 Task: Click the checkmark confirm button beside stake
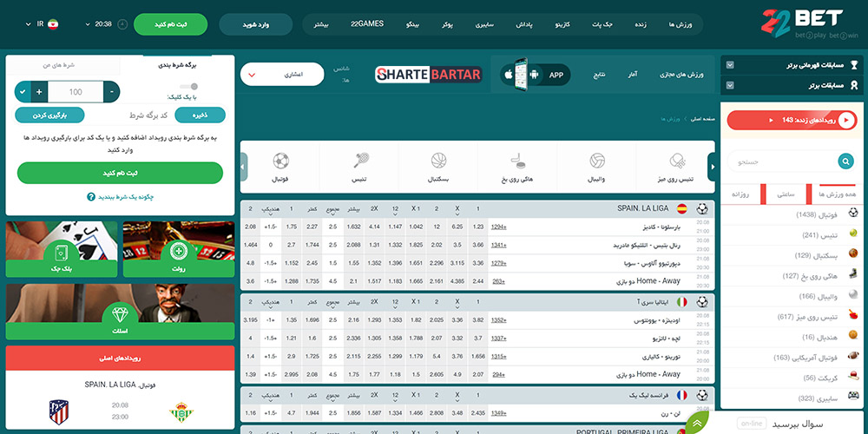coord(23,92)
